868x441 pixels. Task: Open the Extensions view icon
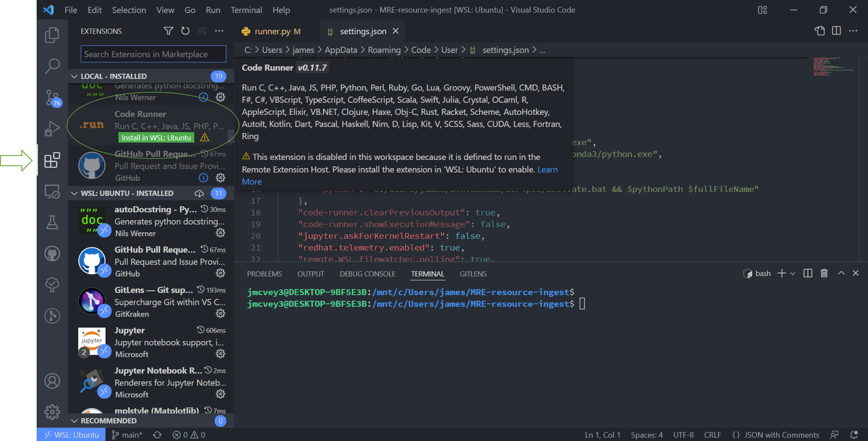(x=52, y=160)
